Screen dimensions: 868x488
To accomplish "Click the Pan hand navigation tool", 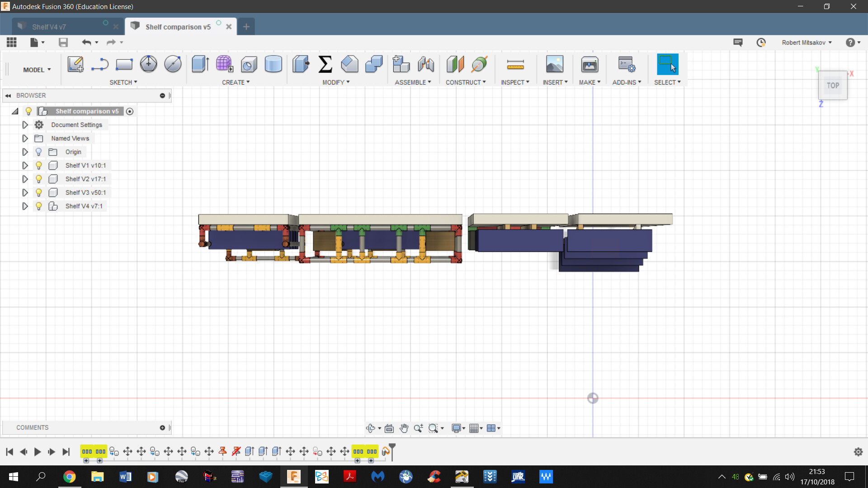I will (x=404, y=428).
